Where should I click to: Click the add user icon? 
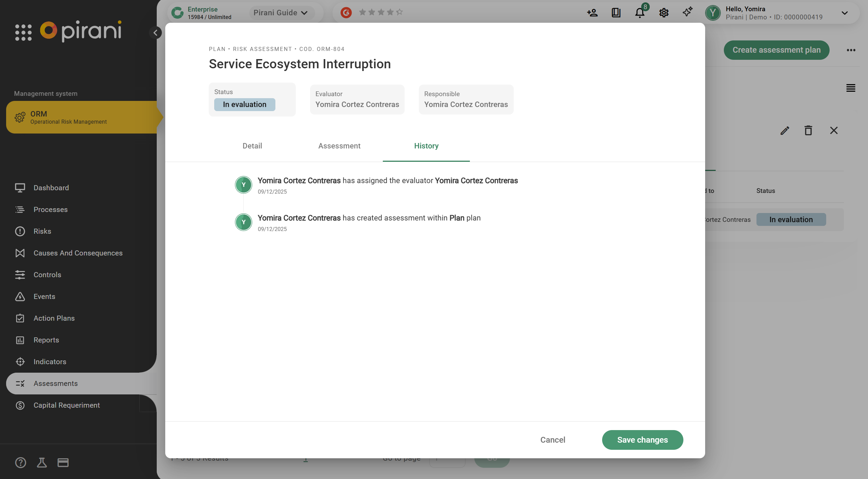tap(592, 13)
